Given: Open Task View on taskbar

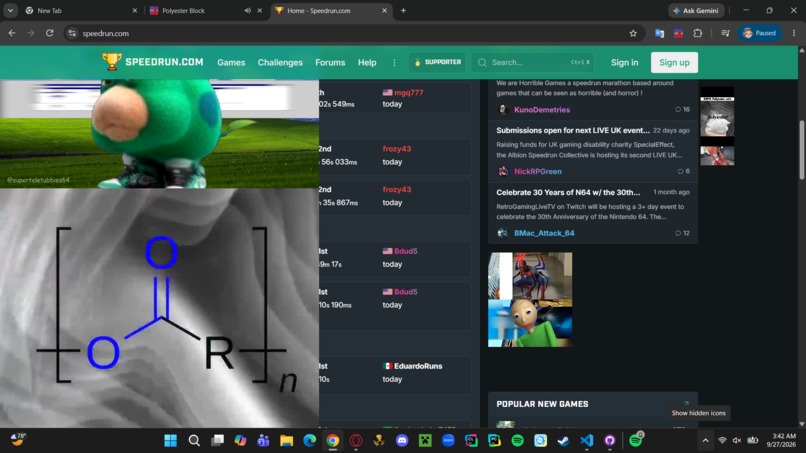Looking at the screenshot, I should 217,441.
